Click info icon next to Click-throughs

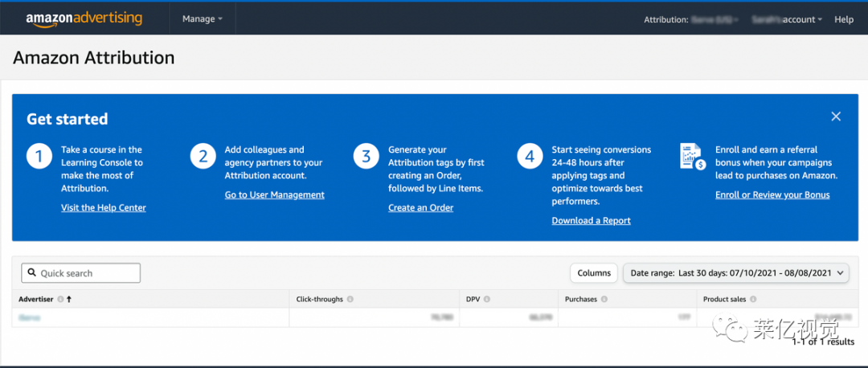tap(350, 300)
